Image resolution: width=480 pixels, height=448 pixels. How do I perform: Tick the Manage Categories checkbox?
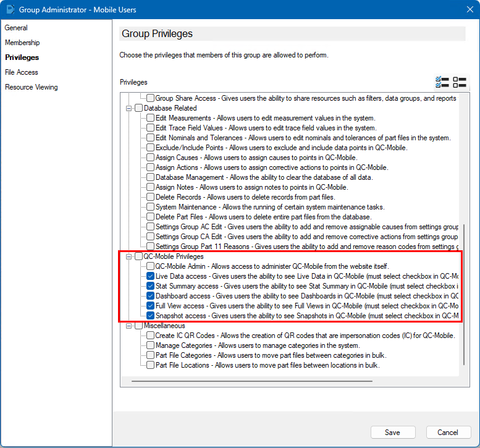[x=150, y=345]
